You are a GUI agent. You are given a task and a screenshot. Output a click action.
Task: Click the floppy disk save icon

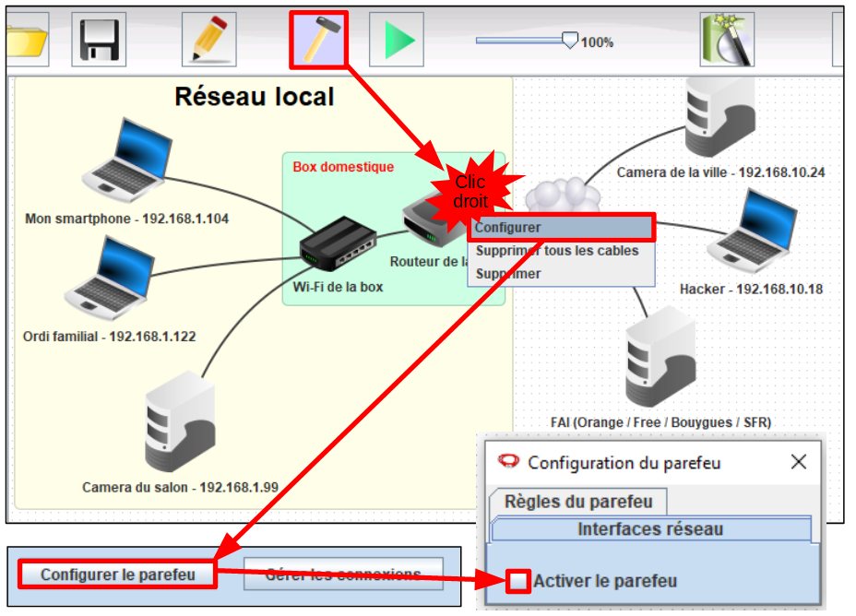(x=98, y=39)
